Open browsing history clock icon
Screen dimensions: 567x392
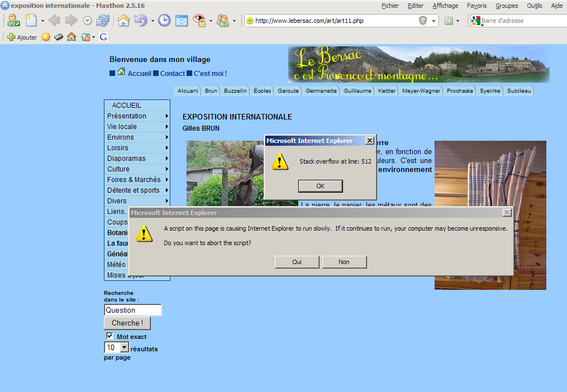[x=164, y=21]
